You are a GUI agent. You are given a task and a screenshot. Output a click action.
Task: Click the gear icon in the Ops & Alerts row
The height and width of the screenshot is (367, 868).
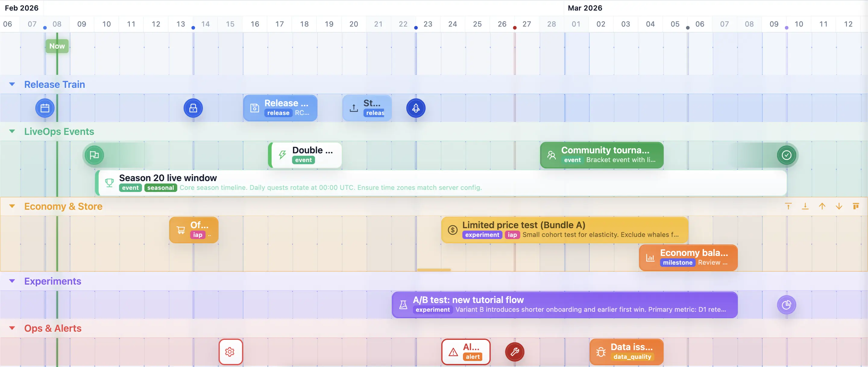[x=230, y=352]
